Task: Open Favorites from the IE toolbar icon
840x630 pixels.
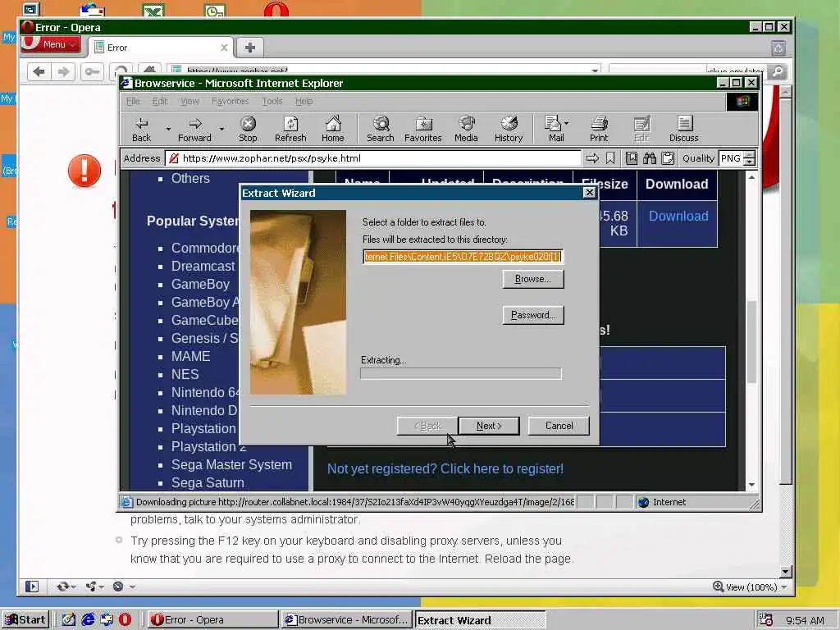Action: tap(423, 130)
